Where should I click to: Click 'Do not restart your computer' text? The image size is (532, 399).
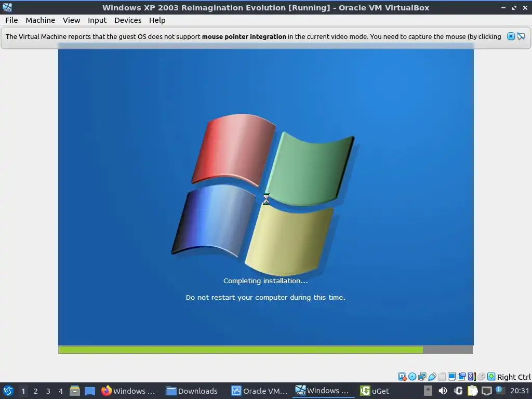265,298
